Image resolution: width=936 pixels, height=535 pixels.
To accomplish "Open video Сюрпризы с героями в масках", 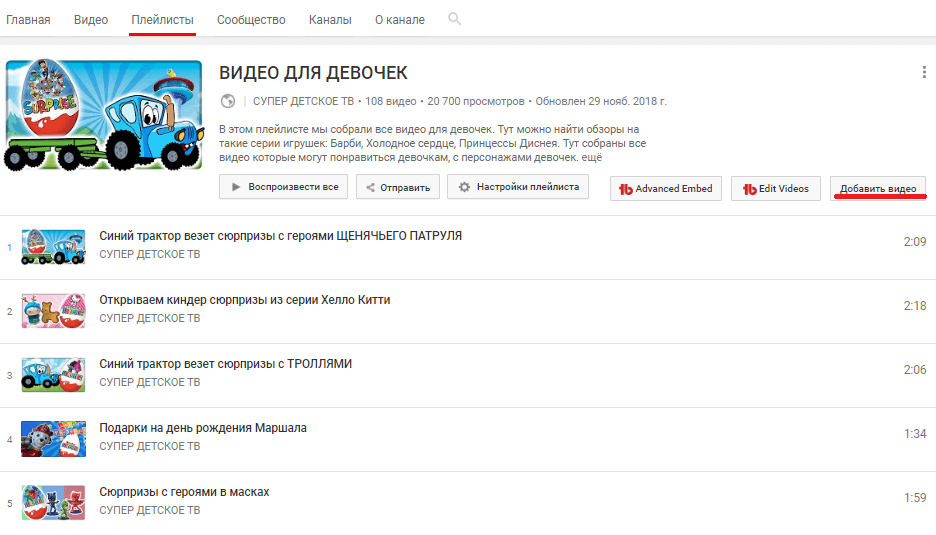I will (184, 491).
